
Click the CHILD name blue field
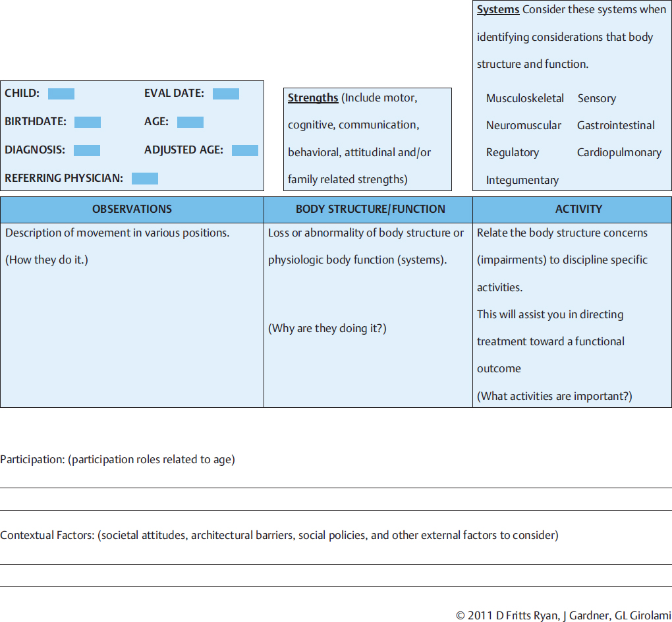coord(61,94)
